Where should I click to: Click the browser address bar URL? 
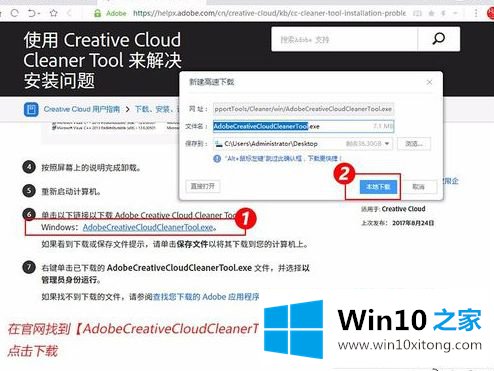coord(269,13)
